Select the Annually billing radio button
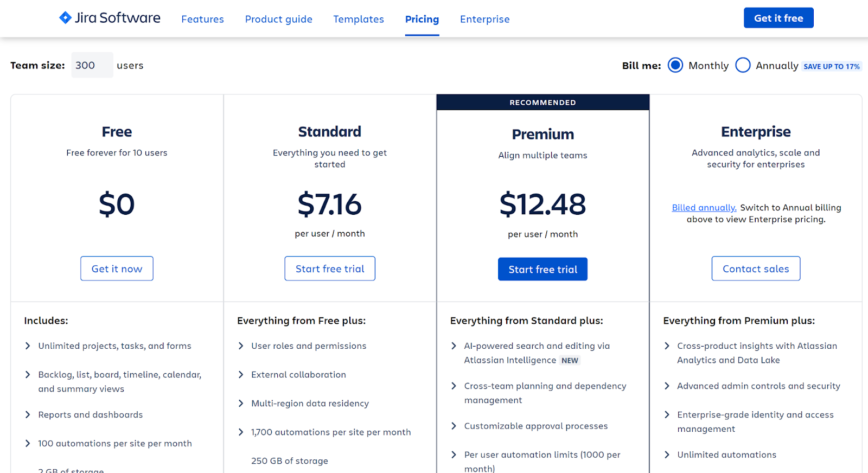 (743, 66)
